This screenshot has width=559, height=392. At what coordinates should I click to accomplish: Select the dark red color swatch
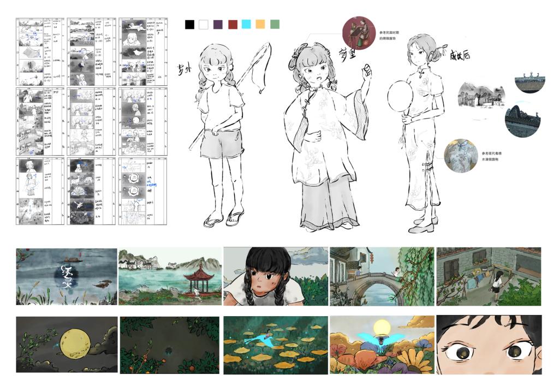(233, 25)
